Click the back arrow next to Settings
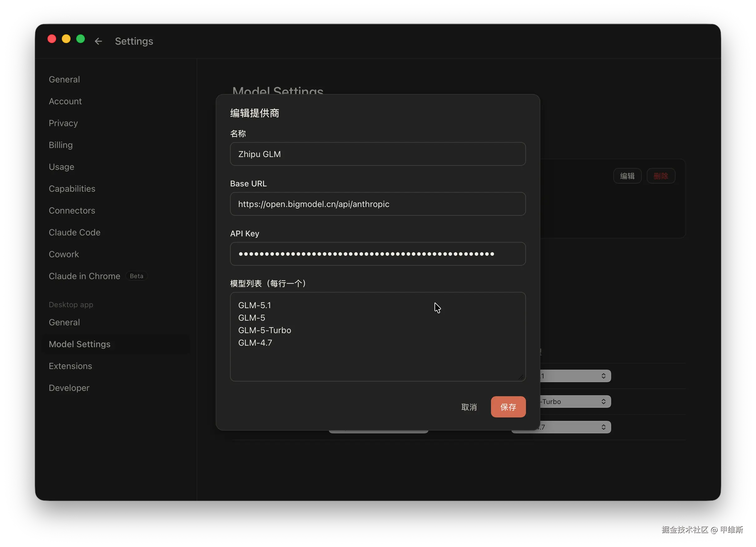756x547 pixels. [98, 41]
